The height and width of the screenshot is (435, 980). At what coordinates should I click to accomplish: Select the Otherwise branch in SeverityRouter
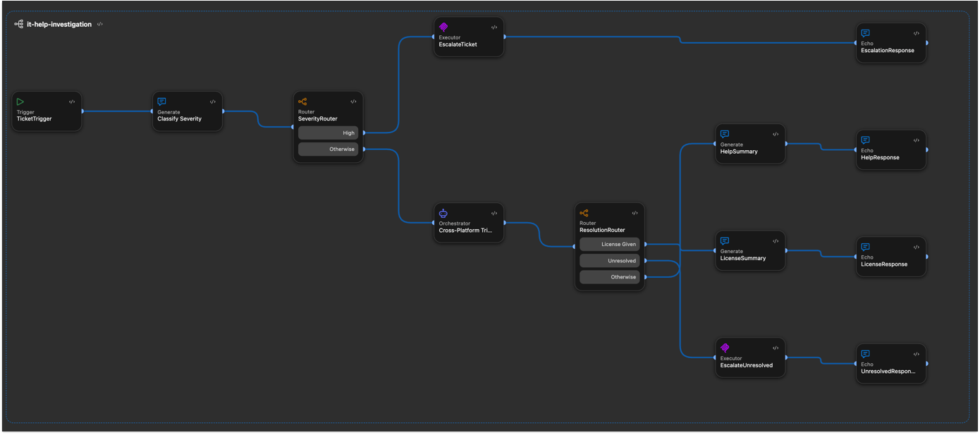point(328,149)
